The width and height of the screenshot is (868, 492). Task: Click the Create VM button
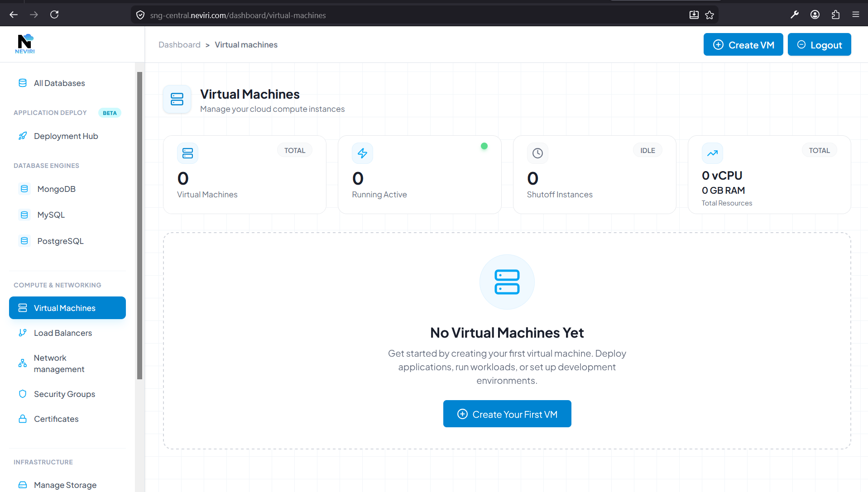tap(743, 44)
